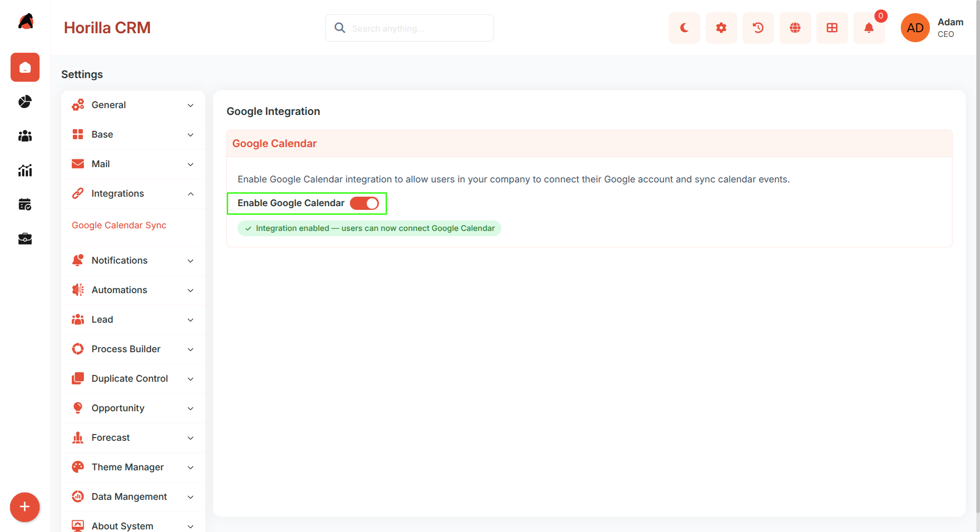The image size is (980, 532).
Task: Expand Duplicate Control section
Action: (133, 379)
